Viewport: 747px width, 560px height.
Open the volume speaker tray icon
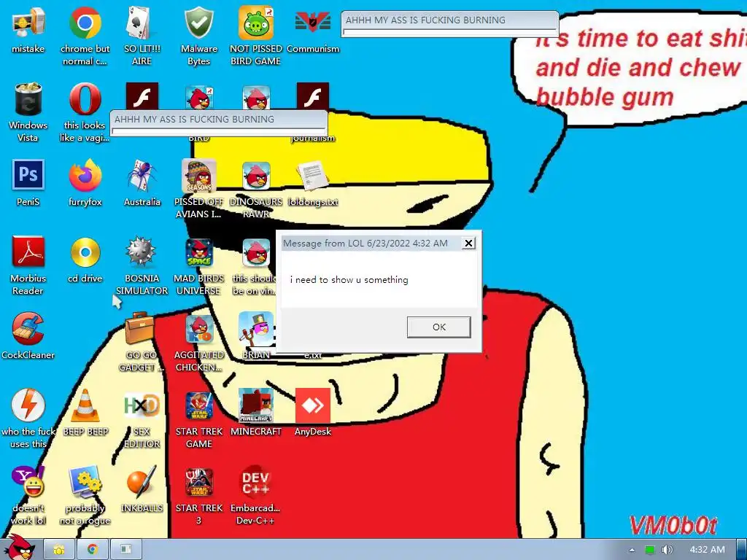pyautogui.click(x=667, y=550)
